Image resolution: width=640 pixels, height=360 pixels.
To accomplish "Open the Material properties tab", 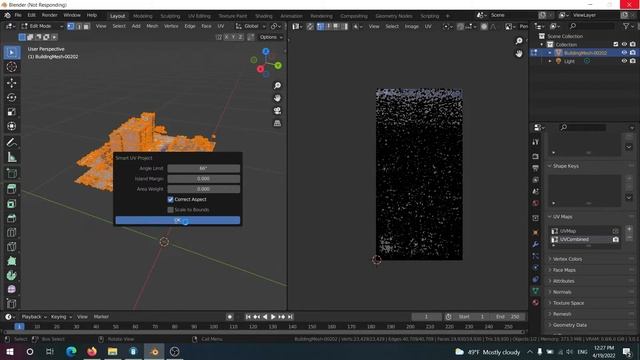I will pyautogui.click(x=536, y=302).
